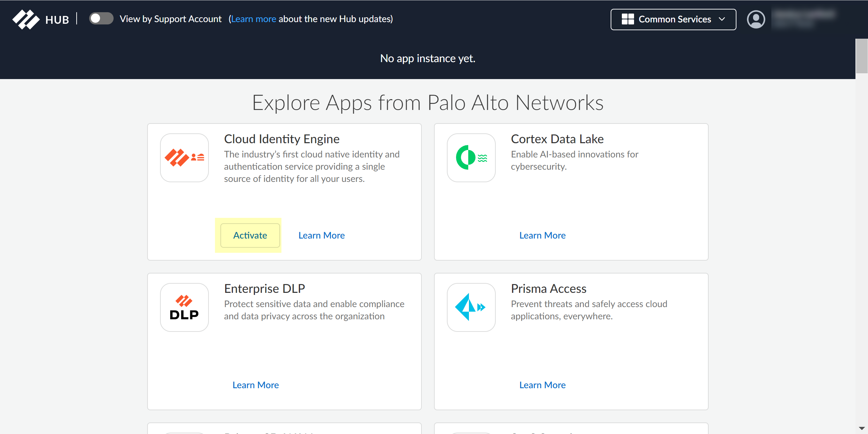Open Learn More for Cortex Data Lake
This screenshot has height=434, width=868.
542,235
